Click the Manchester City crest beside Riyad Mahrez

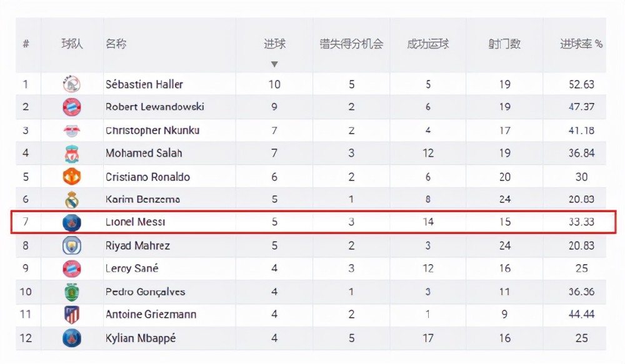tap(72, 245)
